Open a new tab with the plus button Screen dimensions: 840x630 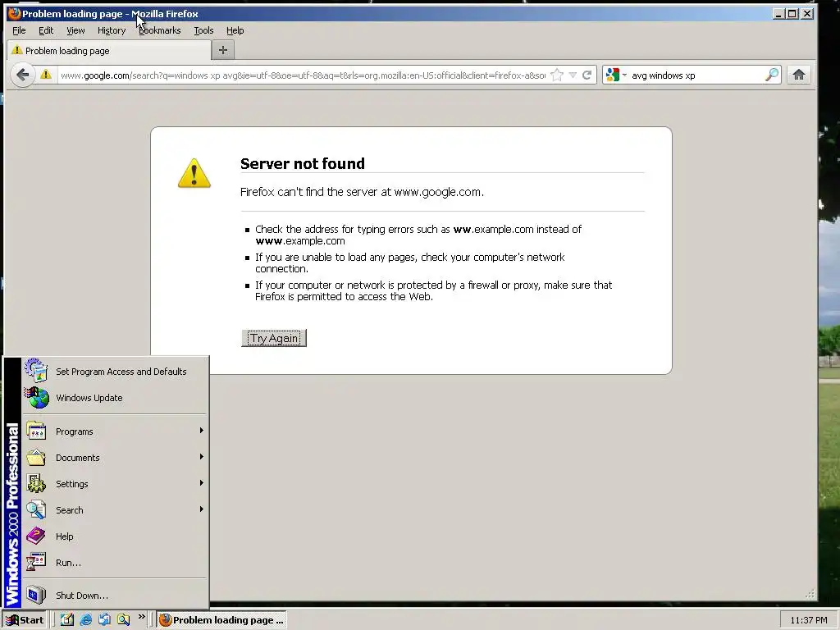[x=223, y=50]
